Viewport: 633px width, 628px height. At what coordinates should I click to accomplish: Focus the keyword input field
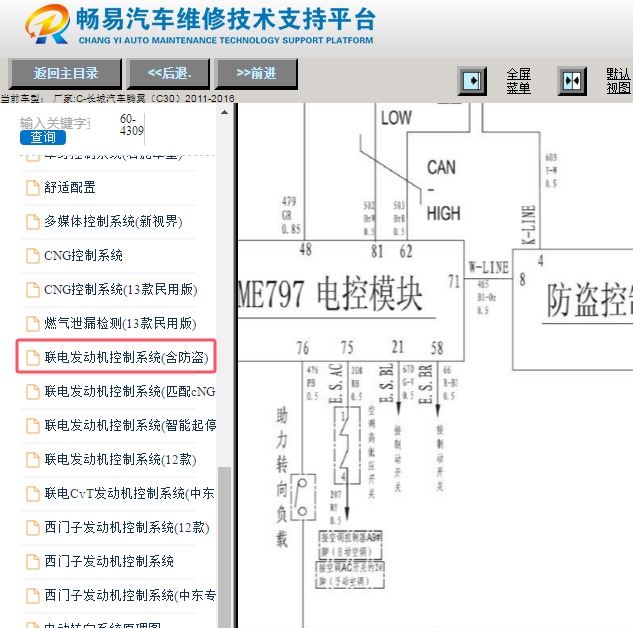point(56,123)
